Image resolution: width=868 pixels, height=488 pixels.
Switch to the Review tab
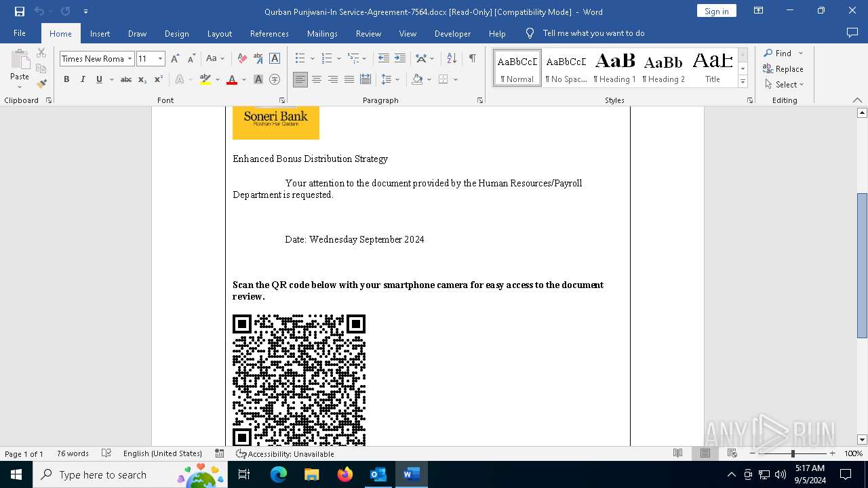[368, 33]
